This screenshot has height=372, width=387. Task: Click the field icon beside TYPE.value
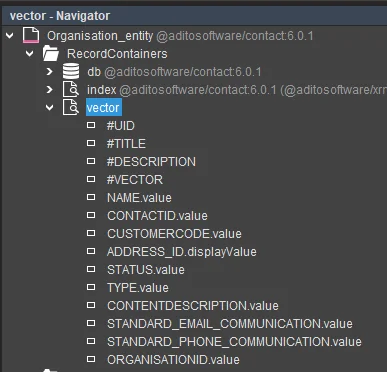click(x=91, y=287)
